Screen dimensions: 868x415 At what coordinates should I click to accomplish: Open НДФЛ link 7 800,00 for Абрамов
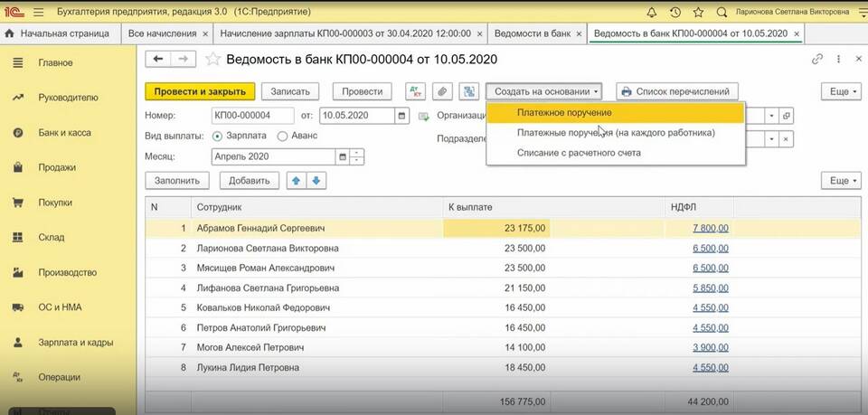coord(711,229)
